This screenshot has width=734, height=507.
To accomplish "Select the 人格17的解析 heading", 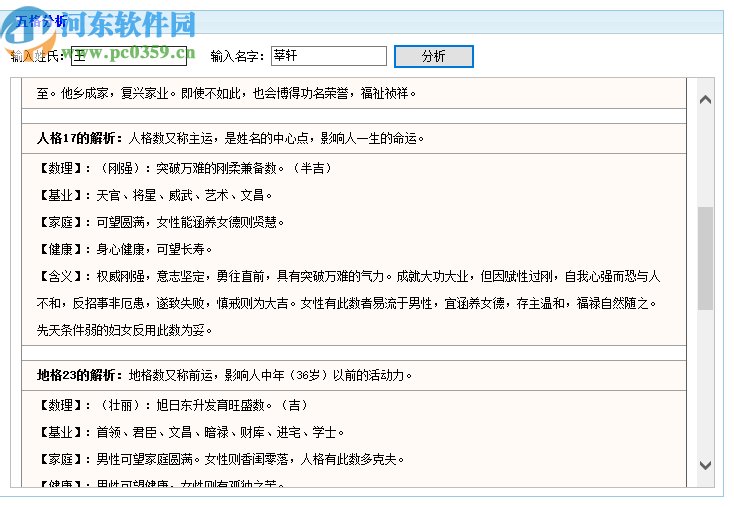I will pyautogui.click(x=80, y=139).
